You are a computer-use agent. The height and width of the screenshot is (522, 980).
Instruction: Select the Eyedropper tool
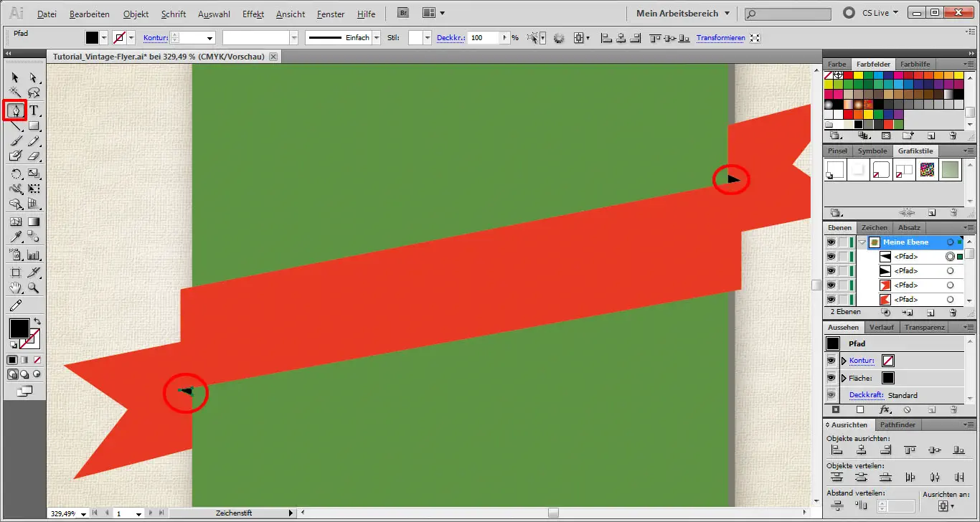[x=15, y=237]
